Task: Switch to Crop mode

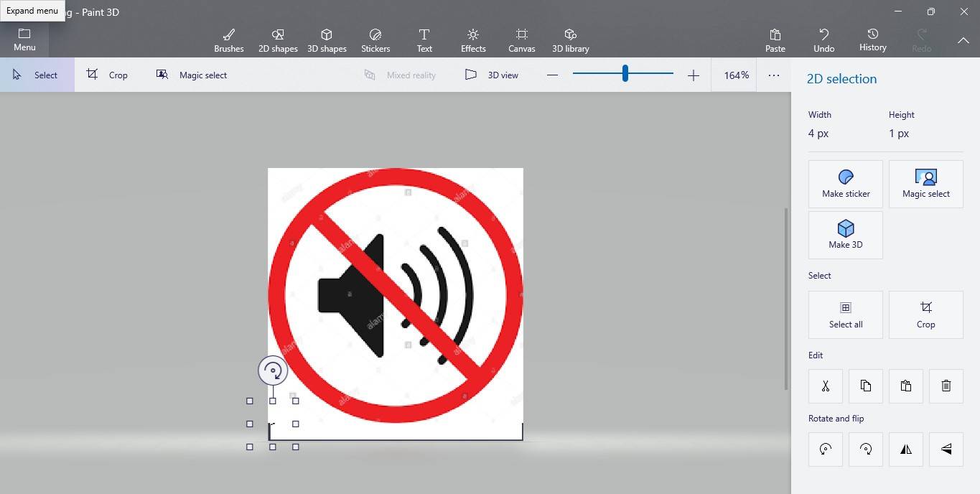Action: click(109, 75)
